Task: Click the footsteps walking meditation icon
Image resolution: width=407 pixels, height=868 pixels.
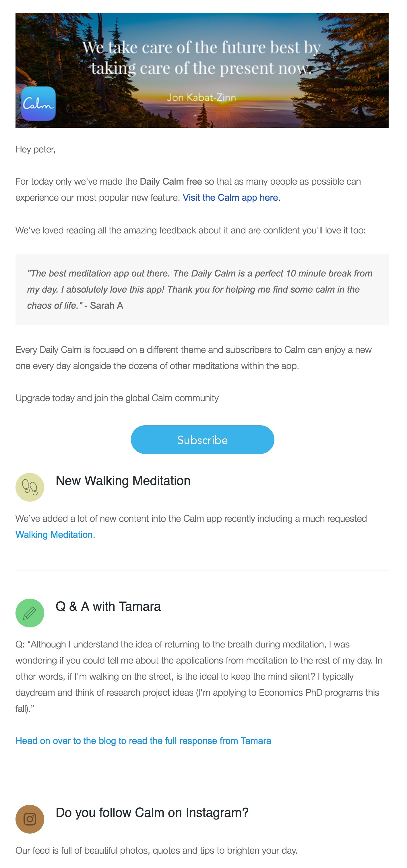Action: [x=30, y=487]
